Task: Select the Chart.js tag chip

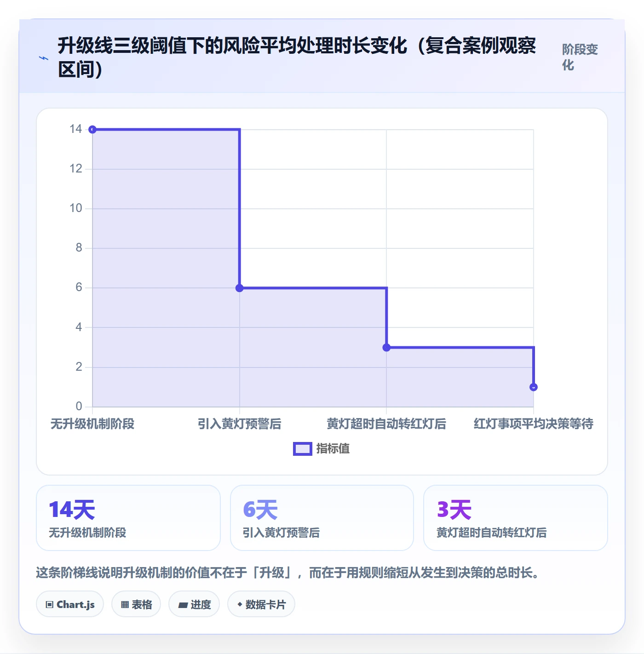Action: tap(70, 604)
